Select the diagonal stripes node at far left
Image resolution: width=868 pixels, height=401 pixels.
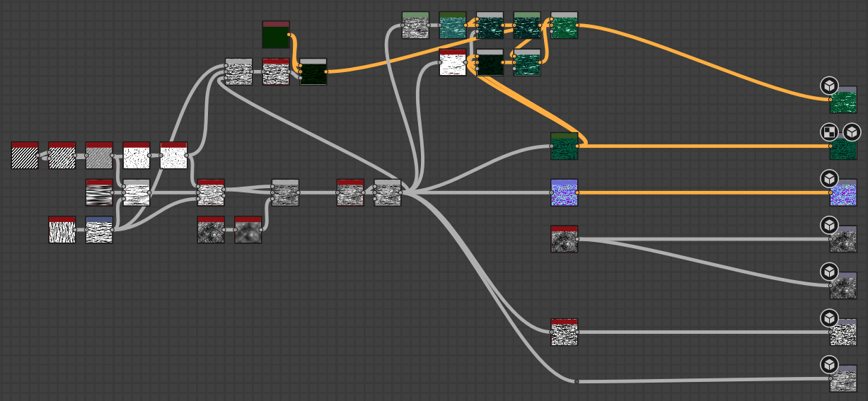click(x=25, y=156)
